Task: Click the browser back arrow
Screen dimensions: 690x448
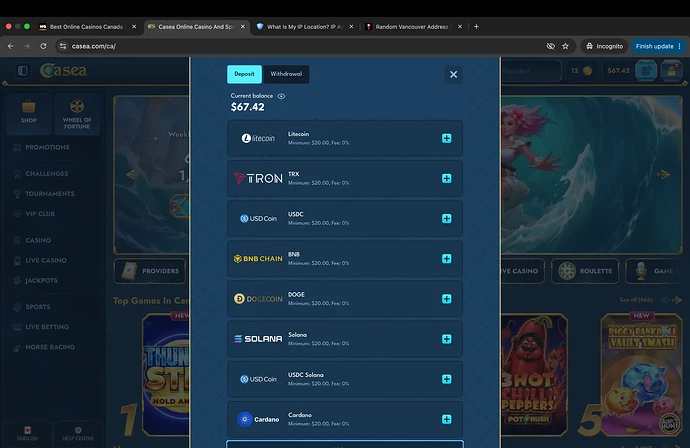Action: tap(11, 46)
